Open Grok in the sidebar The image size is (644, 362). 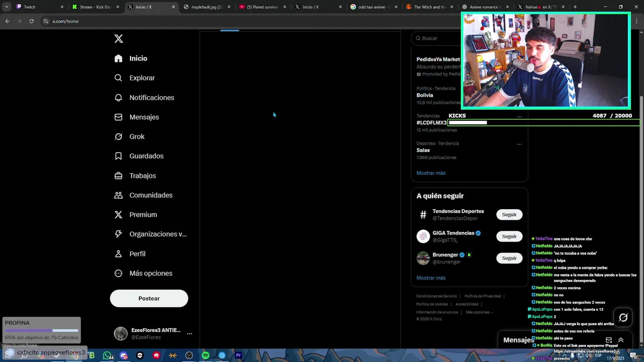tap(129, 137)
